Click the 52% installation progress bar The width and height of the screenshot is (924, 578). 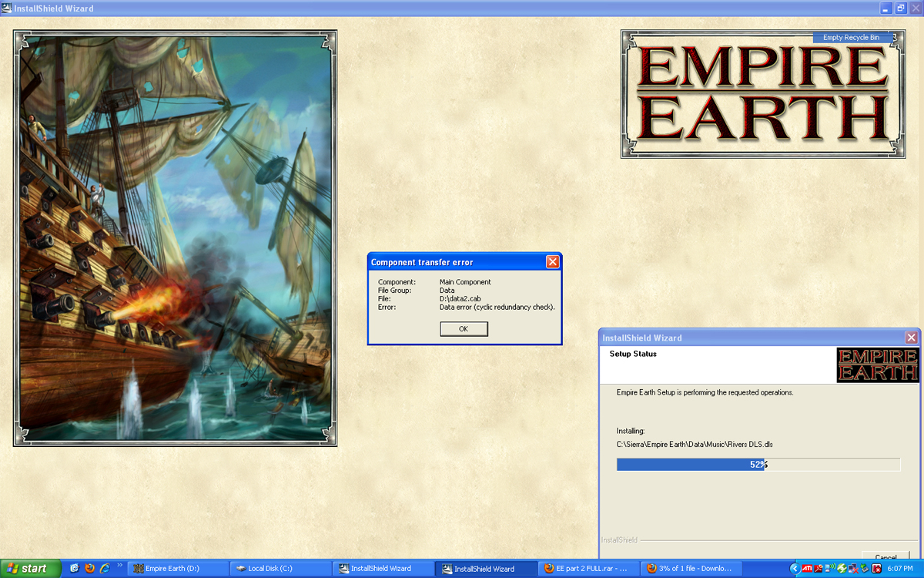758,465
